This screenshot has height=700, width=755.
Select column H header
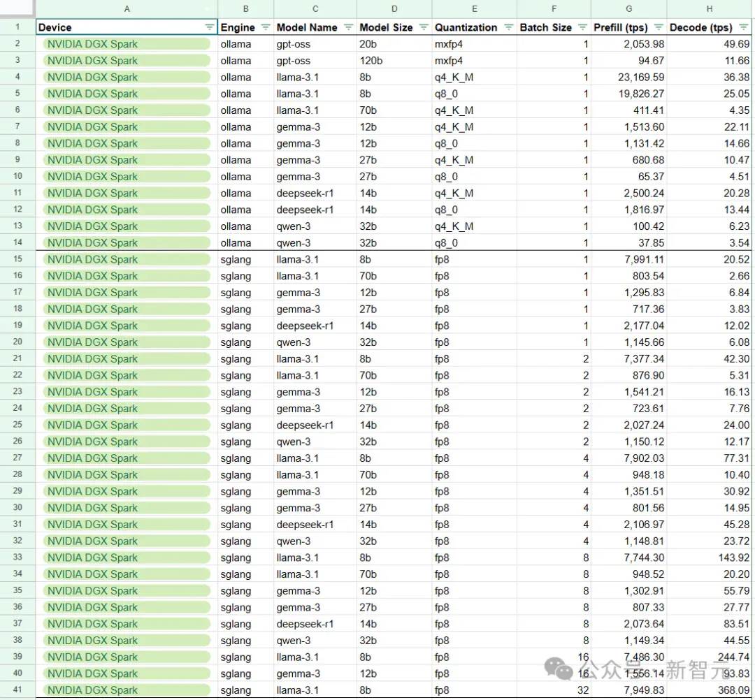pos(710,8)
